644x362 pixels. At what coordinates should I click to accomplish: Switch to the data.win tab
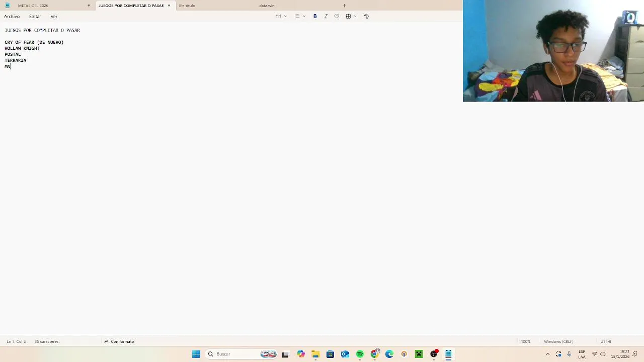[x=267, y=6]
